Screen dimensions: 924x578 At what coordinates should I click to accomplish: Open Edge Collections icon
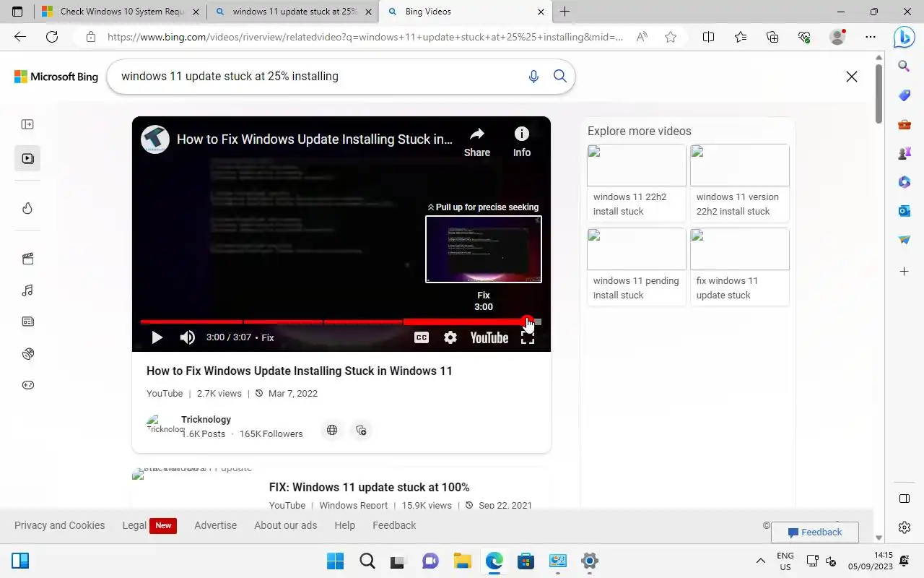[772, 37]
